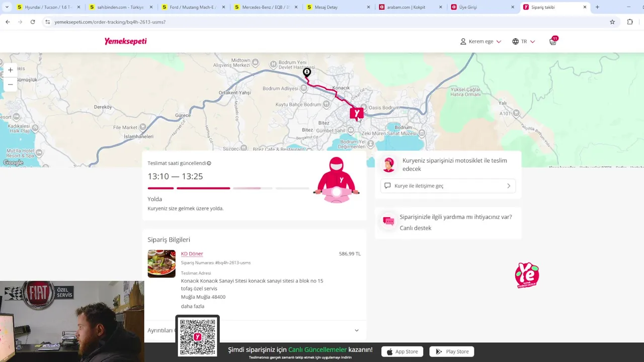Click the delivery destination pin on map
This screenshot has height=362, width=644.
(x=307, y=73)
